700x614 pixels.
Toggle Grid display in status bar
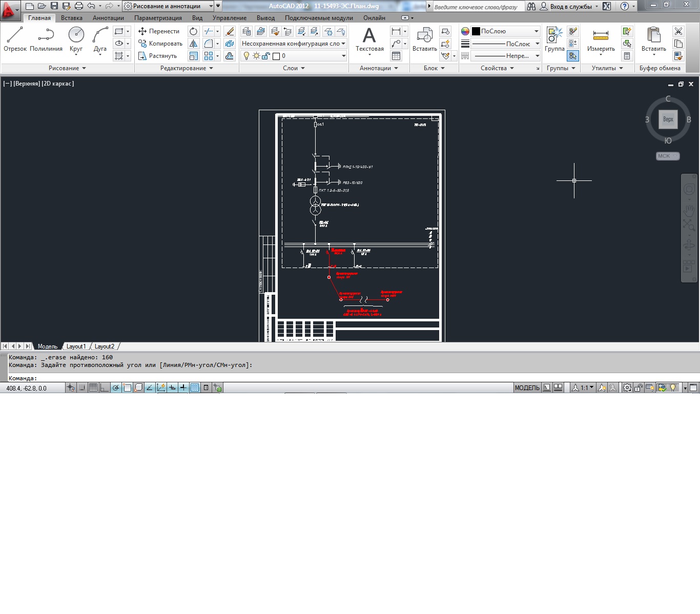pyautogui.click(x=93, y=388)
